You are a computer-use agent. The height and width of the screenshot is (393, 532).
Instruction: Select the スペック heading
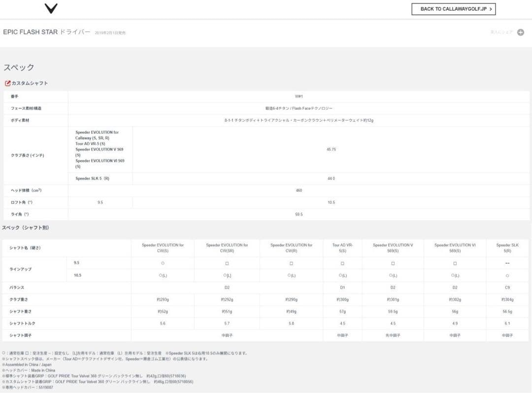tap(19, 67)
